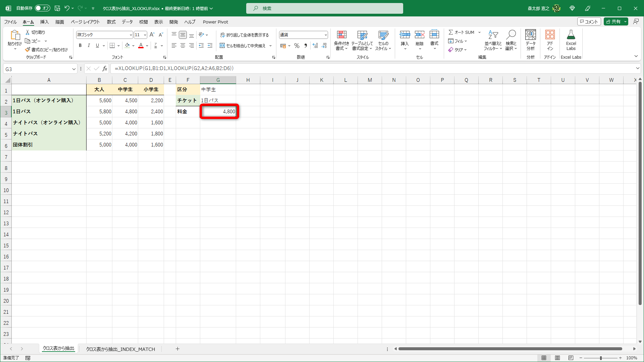
Task: Click the Comments button
Action: [589, 21]
